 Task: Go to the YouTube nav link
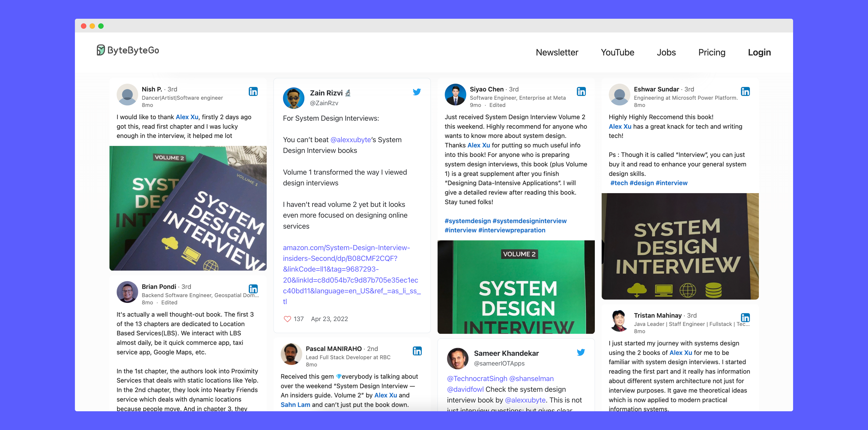pos(617,53)
